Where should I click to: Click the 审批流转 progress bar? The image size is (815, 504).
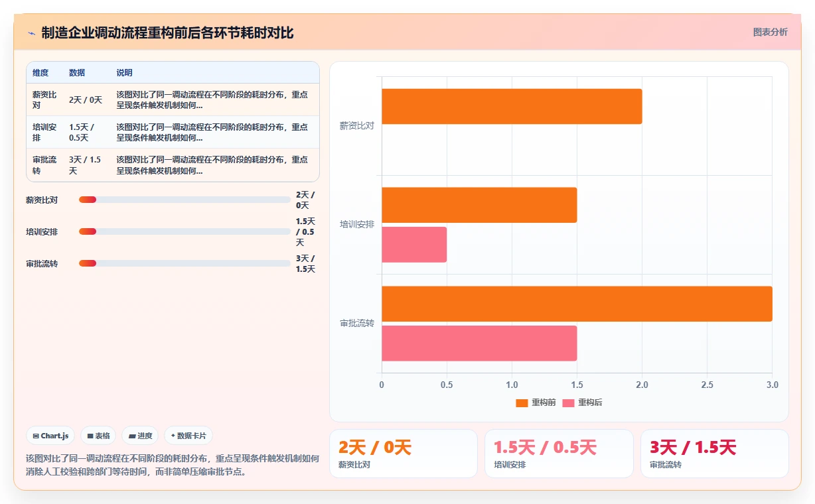click(185, 263)
